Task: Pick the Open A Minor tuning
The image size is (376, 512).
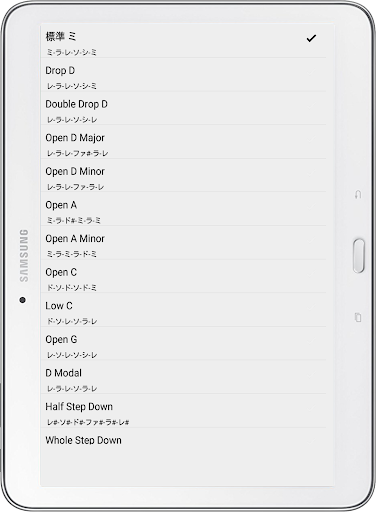Action: coord(183,243)
